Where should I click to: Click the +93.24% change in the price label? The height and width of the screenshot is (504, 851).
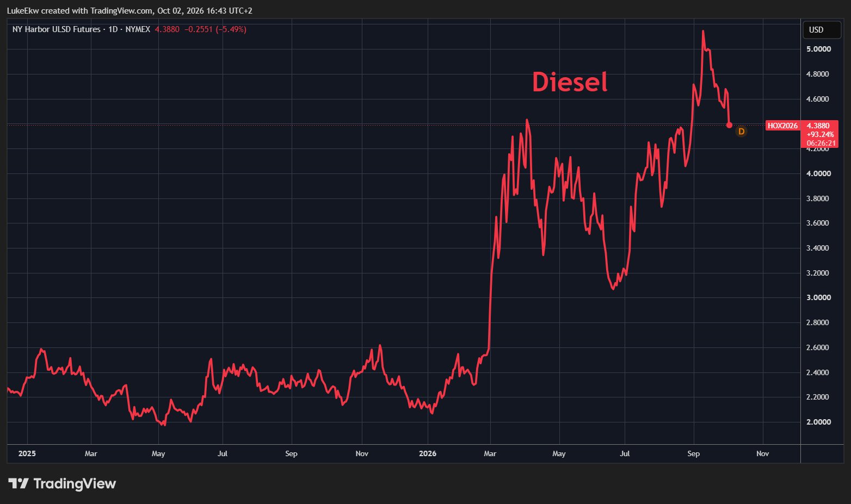(820, 134)
